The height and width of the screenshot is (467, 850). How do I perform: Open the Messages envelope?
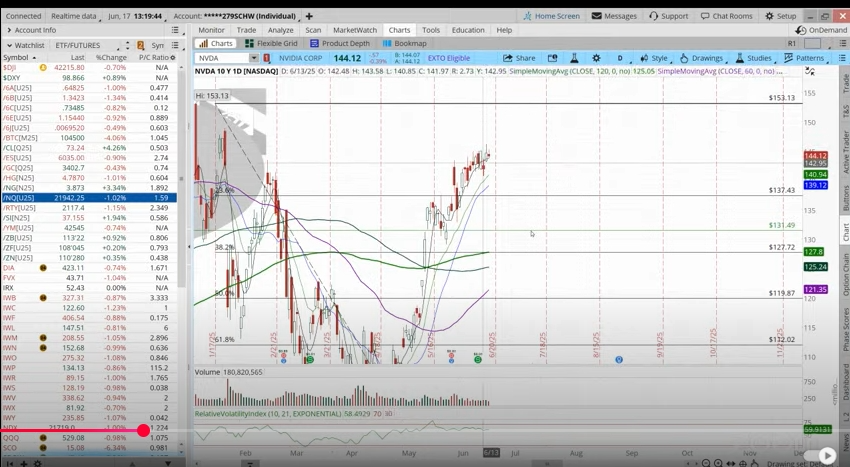click(614, 16)
